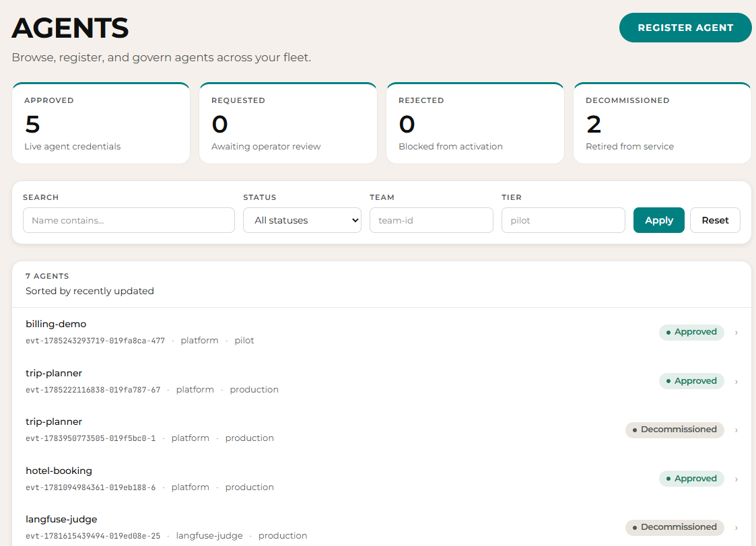Viewport: 756px width, 546px height.
Task: Open the Approved summary card
Action: (x=101, y=123)
